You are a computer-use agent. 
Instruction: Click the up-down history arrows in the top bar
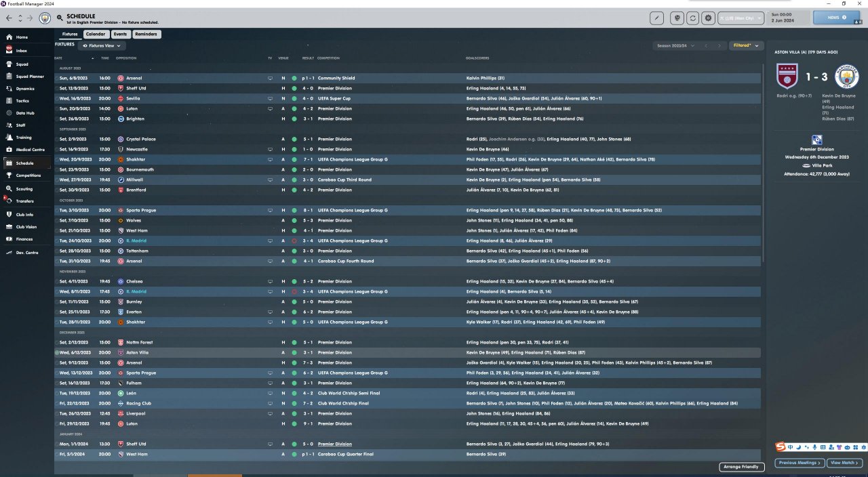(x=20, y=18)
